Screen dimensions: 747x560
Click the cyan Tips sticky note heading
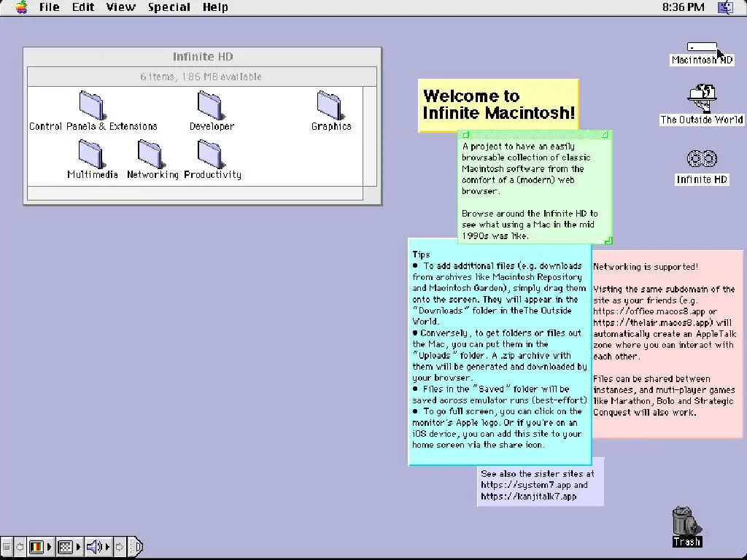pos(421,254)
